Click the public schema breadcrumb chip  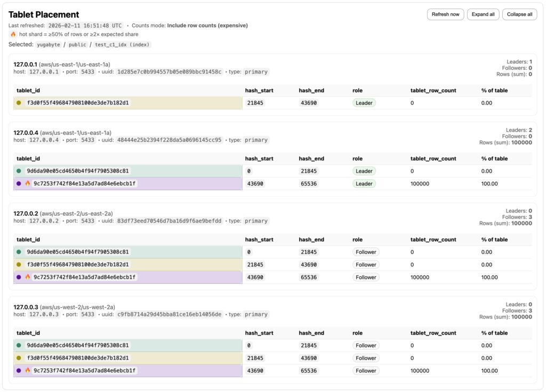(77, 45)
